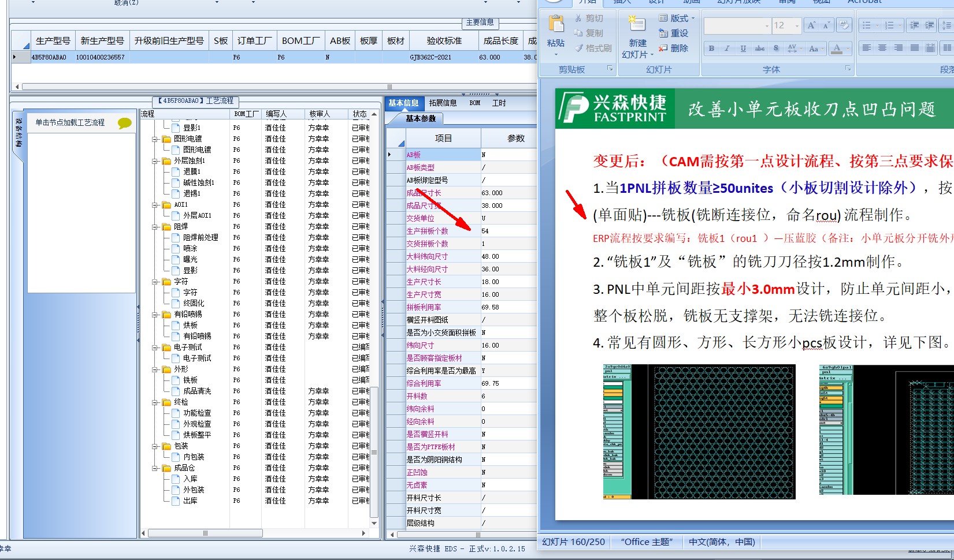The height and width of the screenshot is (560, 954).
Task: Click the New Slide (新建幻灯片) icon
Action: pyautogui.click(x=636, y=24)
